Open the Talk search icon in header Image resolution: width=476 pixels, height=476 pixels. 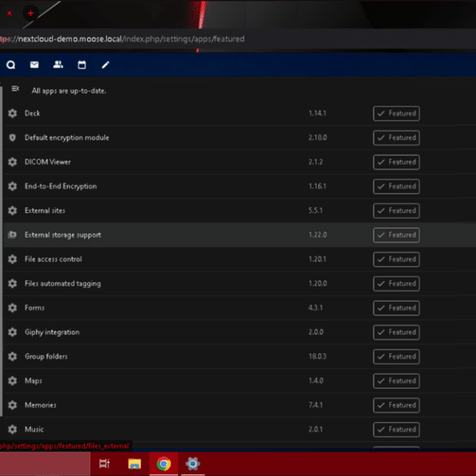tap(11, 64)
